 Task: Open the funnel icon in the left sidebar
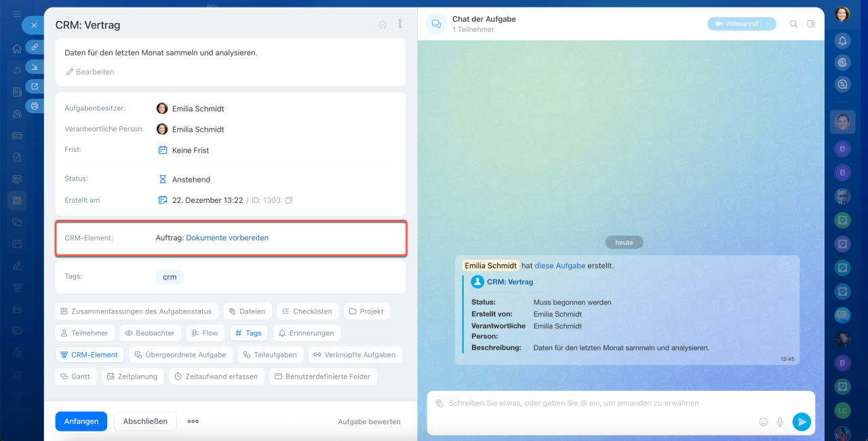click(17, 287)
